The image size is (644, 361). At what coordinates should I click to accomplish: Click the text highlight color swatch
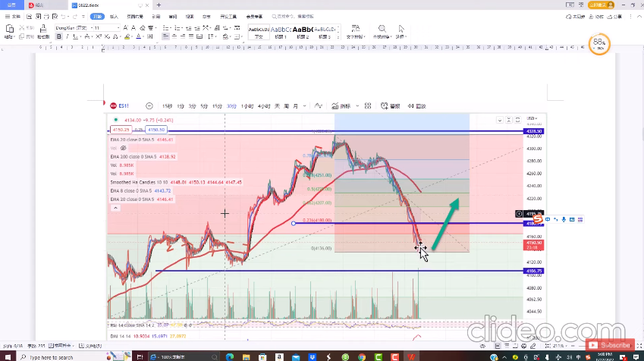pyautogui.click(x=127, y=36)
